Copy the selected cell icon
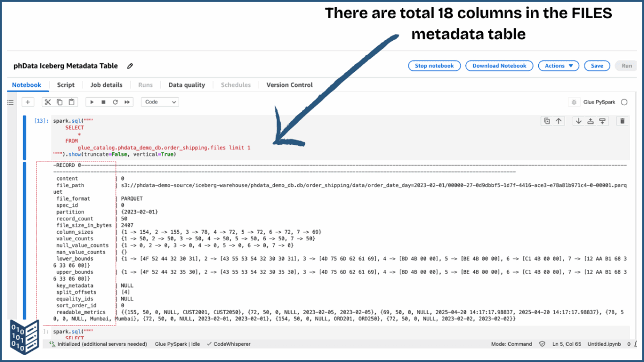This screenshot has width=644, height=362. coord(59,102)
